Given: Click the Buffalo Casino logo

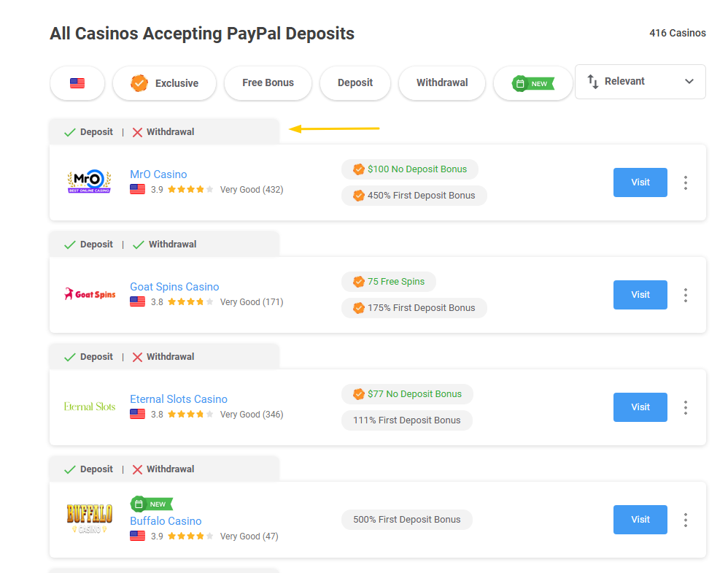Looking at the screenshot, I should coord(89,520).
